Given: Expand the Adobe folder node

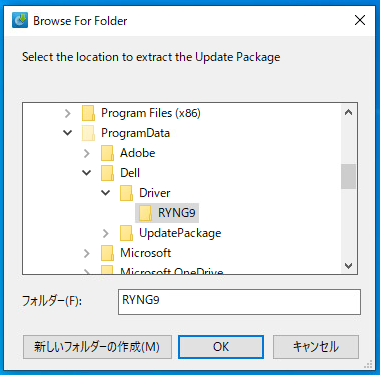Looking at the screenshot, I should coord(87,153).
